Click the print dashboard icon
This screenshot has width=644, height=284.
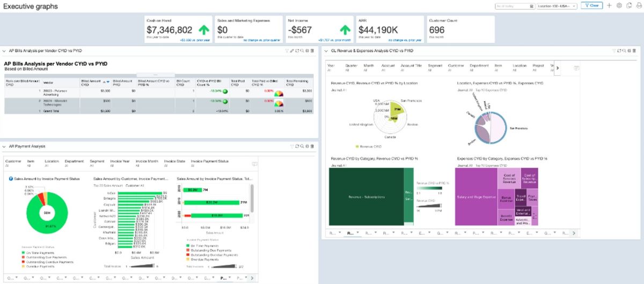[x=638, y=5]
